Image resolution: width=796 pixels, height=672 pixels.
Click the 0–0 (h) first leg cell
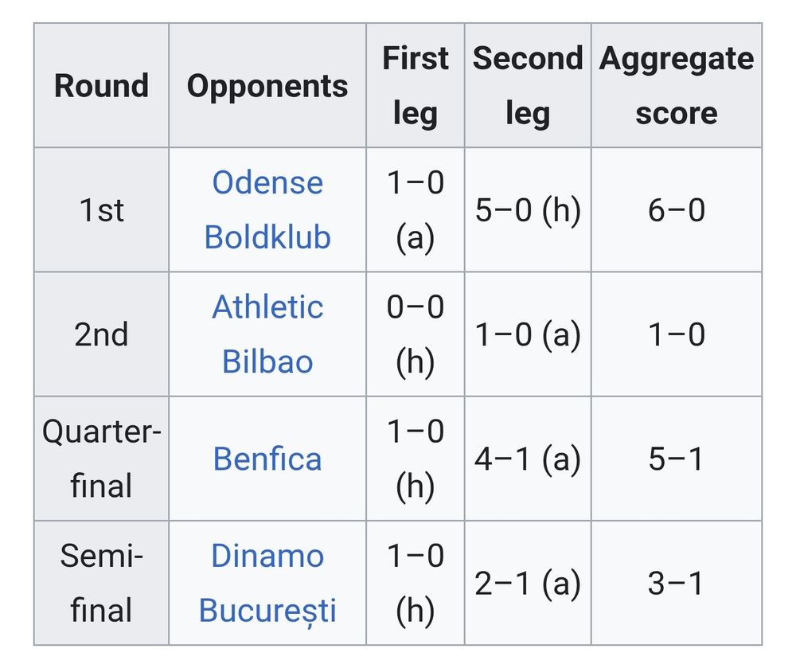[x=416, y=334]
